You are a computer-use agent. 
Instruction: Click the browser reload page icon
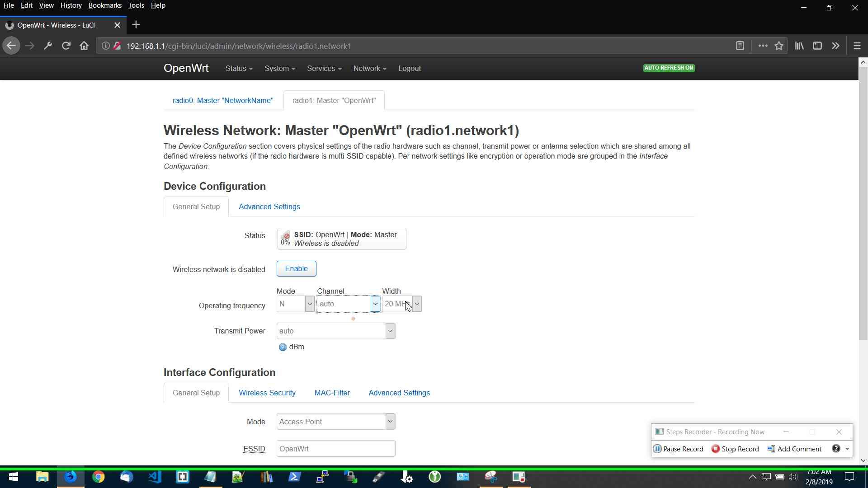pos(66,46)
